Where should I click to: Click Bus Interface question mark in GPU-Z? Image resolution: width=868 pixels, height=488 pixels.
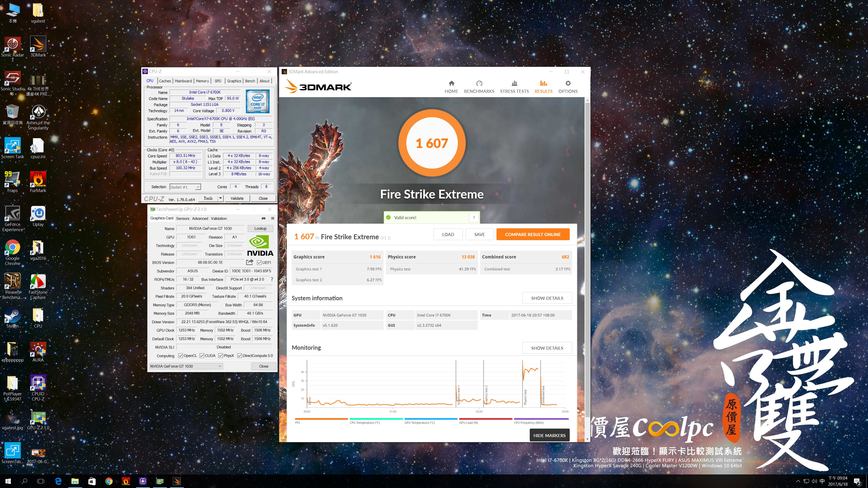[x=271, y=279]
